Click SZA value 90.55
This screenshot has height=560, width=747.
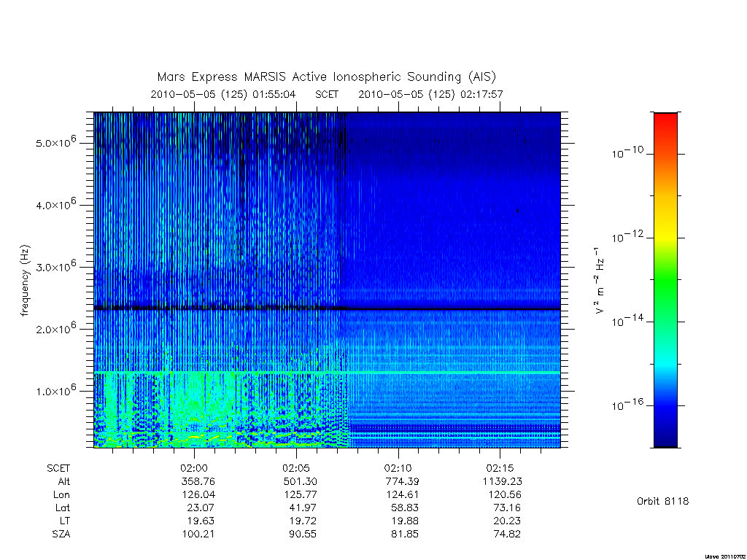pos(303,534)
